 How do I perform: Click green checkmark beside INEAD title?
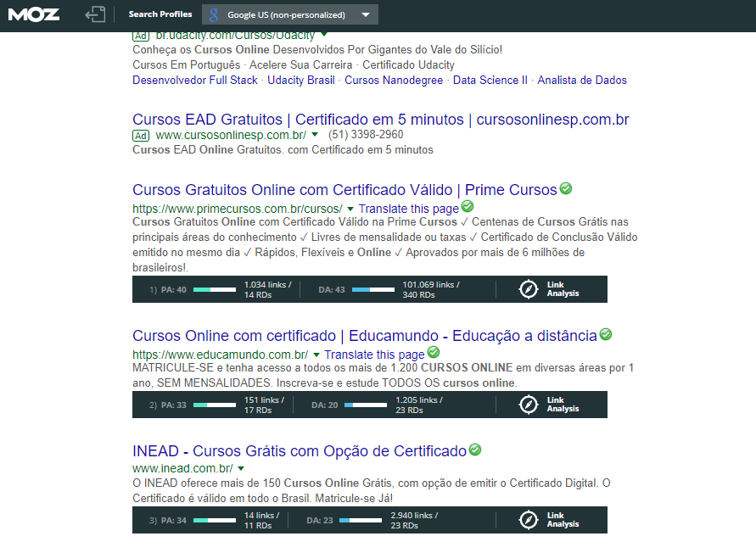475,450
